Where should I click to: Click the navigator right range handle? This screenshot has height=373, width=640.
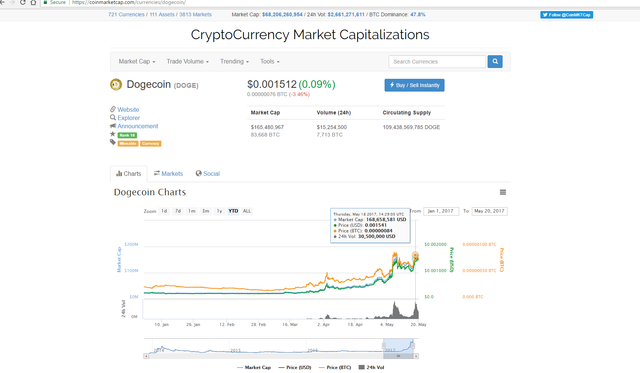coord(413,346)
